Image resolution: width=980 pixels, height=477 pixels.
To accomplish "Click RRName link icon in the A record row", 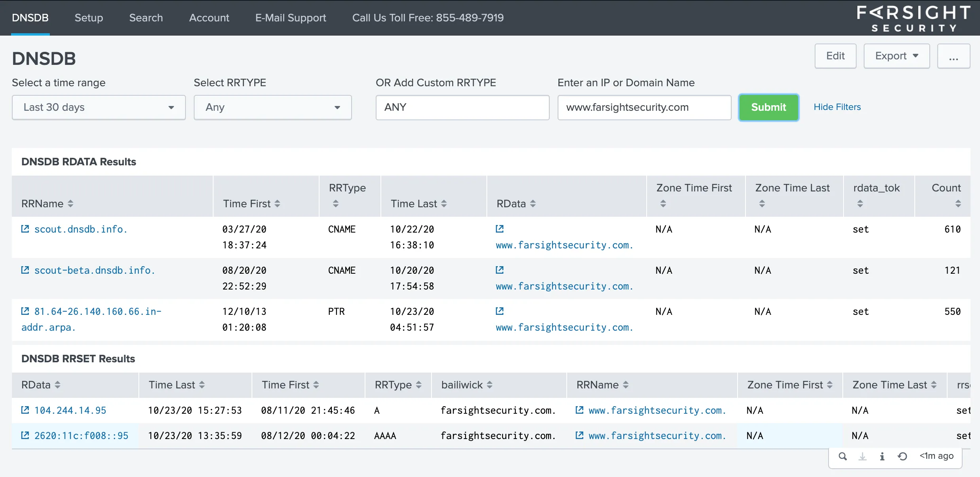I will pyautogui.click(x=579, y=410).
